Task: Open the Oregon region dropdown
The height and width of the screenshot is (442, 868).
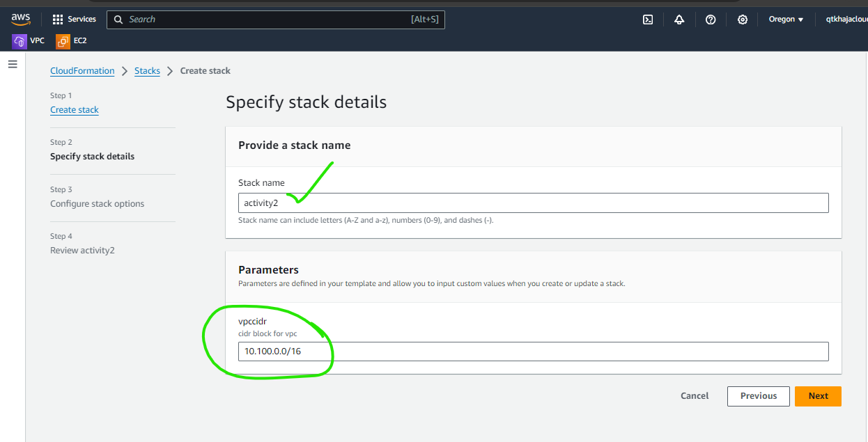Action: click(786, 19)
